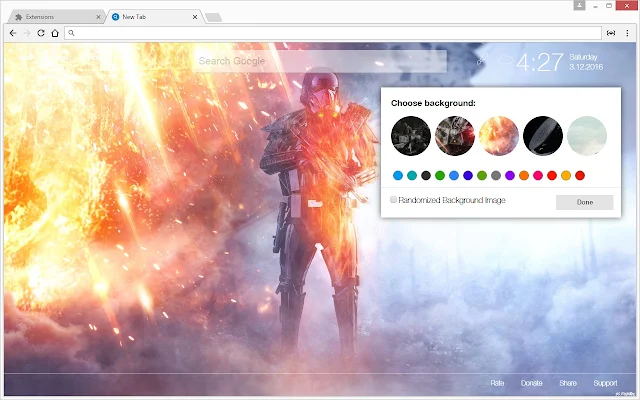Open the cloud weather icon near the clock

point(505,60)
